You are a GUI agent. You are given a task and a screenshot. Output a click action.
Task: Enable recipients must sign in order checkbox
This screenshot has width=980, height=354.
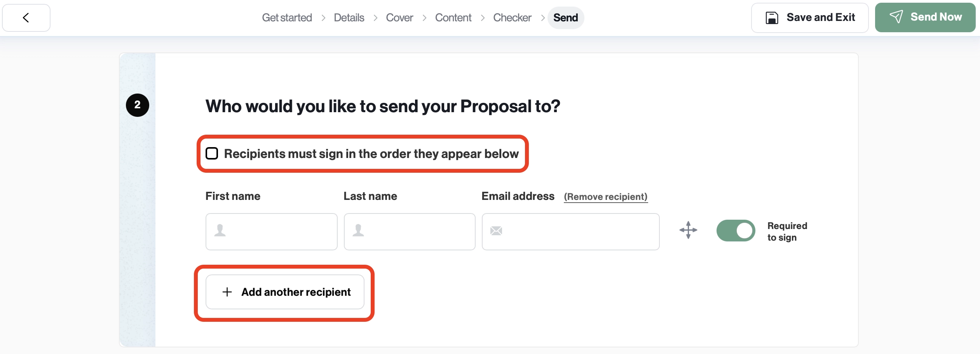pyautogui.click(x=212, y=153)
